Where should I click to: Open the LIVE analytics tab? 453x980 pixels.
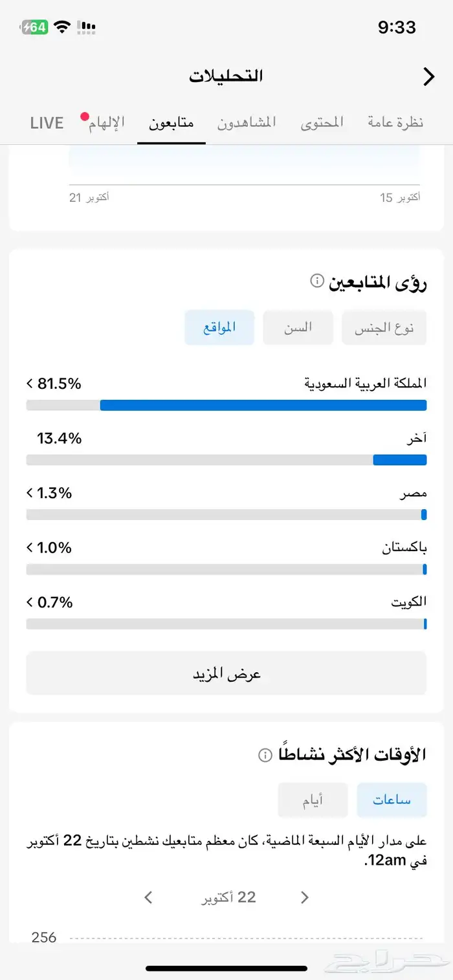[x=47, y=122]
